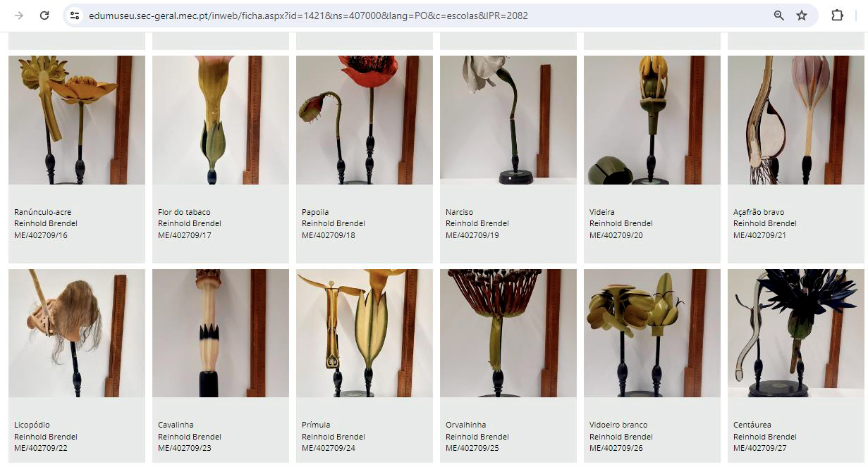Image resolution: width=868 pixels, height=467 pixels.
Task: Click inventory number ME/402709/19
Action: coord(472,235)
